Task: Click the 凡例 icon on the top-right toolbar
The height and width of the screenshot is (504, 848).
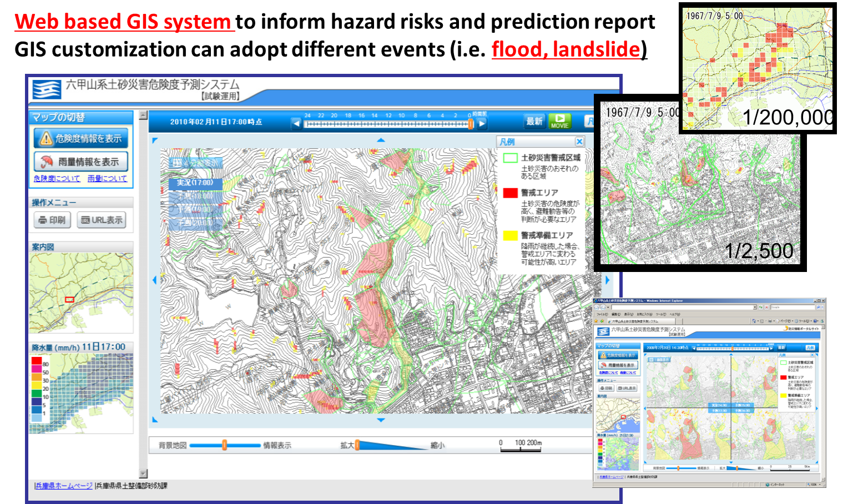Action: pos(589,120)
